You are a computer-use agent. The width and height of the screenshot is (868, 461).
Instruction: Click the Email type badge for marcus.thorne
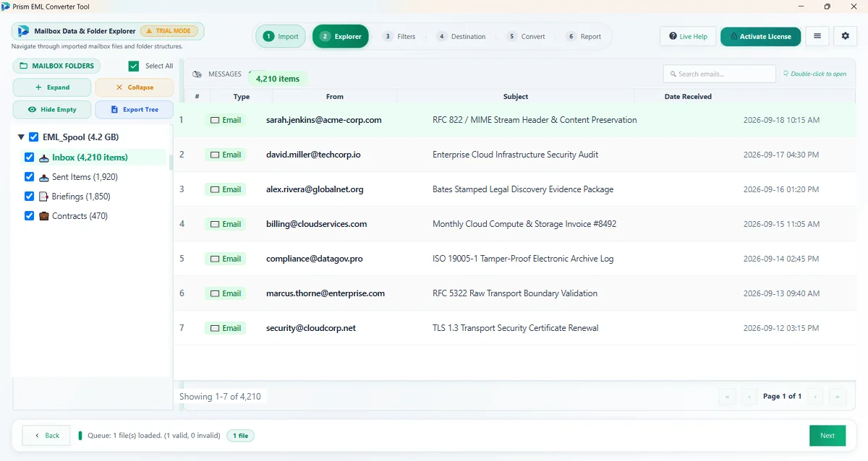[226, 293]
